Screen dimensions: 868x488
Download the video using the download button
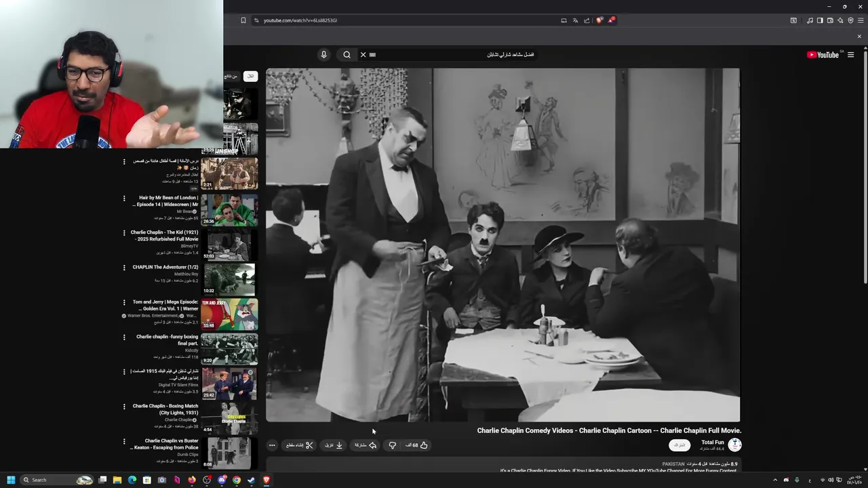click(x=334, y=445)
